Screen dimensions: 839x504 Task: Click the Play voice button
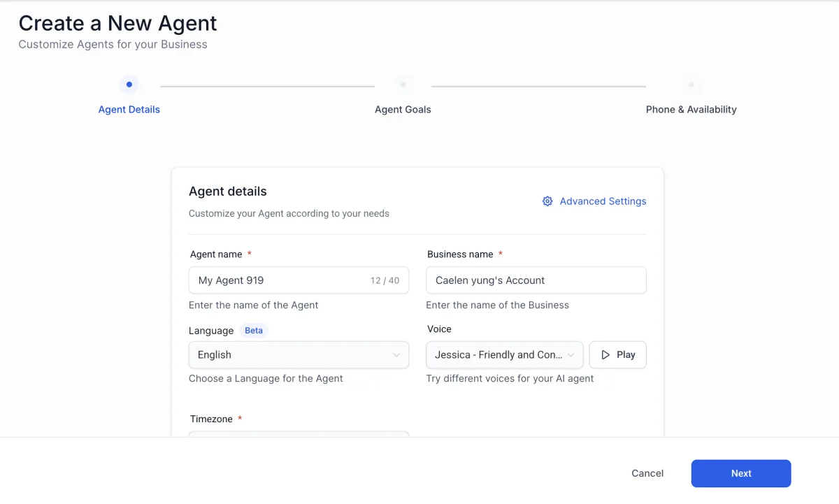point(618,354)
